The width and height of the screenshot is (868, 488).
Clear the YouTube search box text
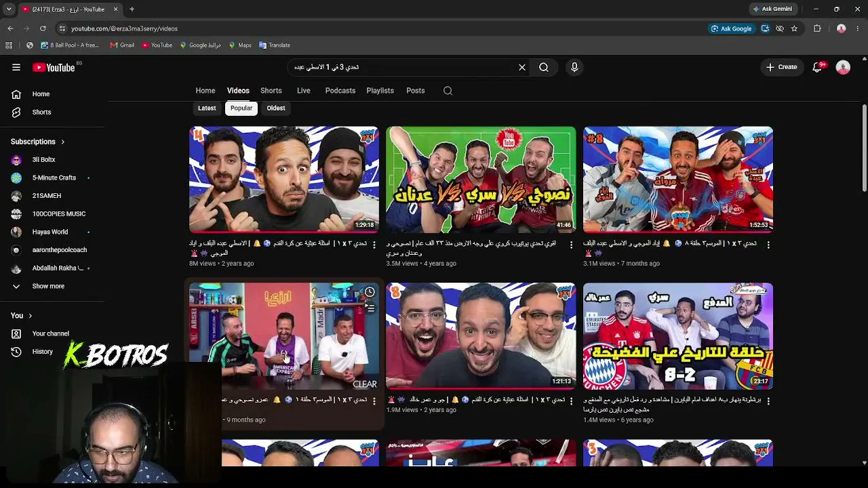pos(521,67)
